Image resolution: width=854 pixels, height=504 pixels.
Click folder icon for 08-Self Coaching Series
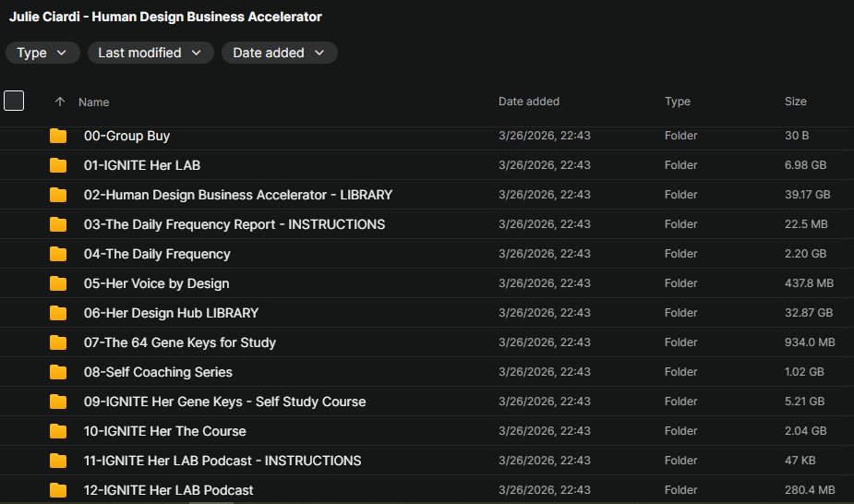pos(58,372)
